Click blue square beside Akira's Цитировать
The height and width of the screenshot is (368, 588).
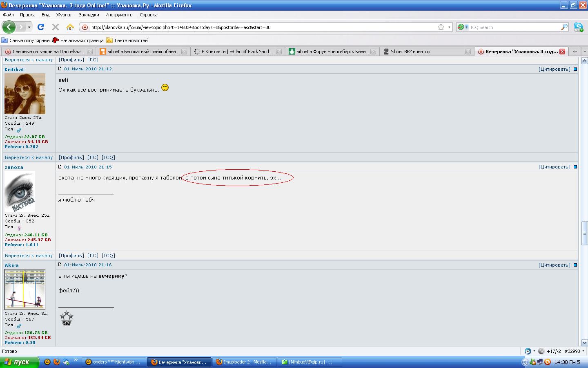[x=575, y=265]
